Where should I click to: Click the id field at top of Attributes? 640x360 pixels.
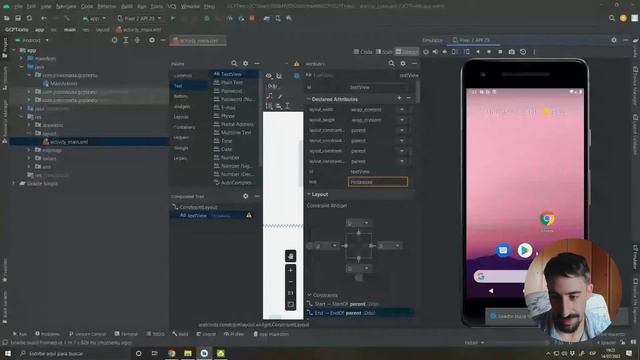pos(378,87)
